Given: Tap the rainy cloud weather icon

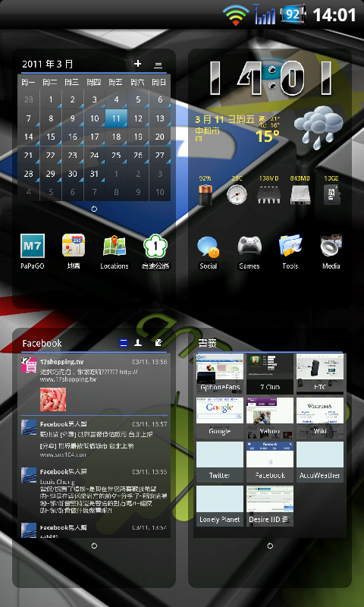Looking at the screenshot, I should pyautogui.click(x=318, y=127).
